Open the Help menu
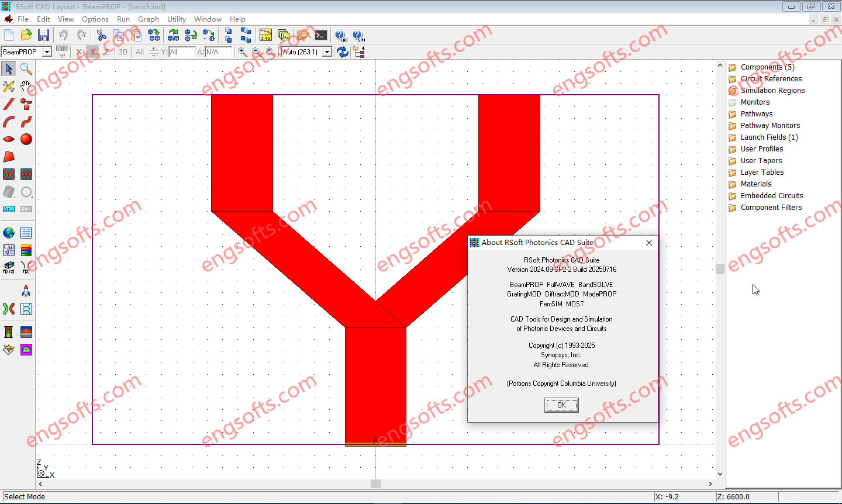The height and width of the screenshot is (504, 842). pyautogui.click(x=237, y=19)
